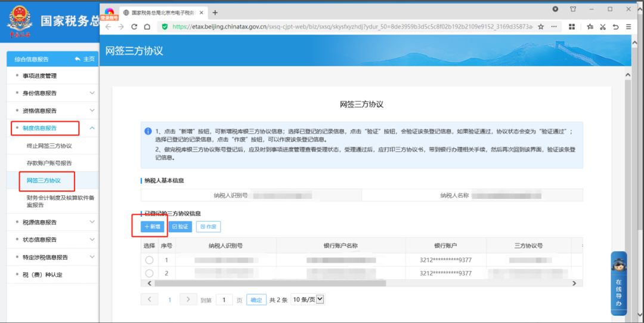Select the radio button for row 2
Screen dimensions: 644x323
pyautogui.click(x=149, y=273)
